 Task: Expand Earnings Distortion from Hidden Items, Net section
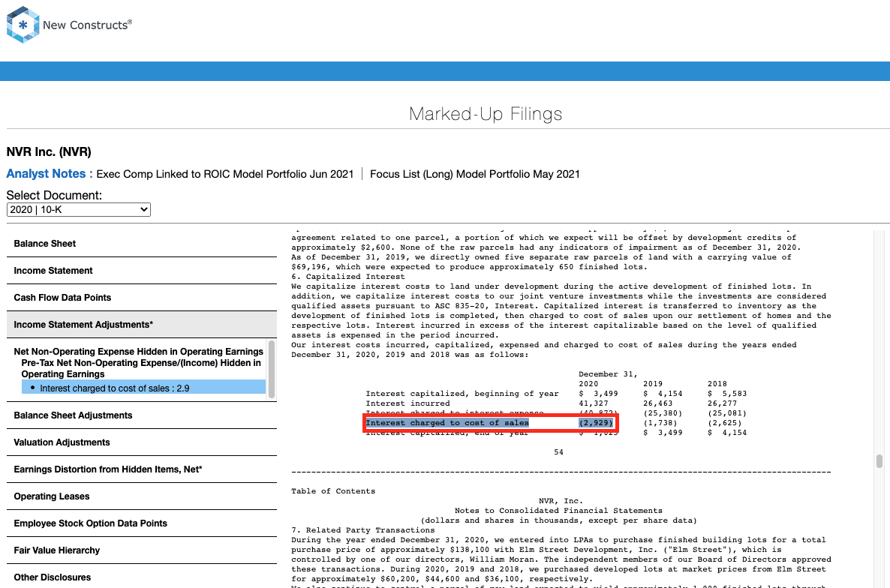(141, 469)
